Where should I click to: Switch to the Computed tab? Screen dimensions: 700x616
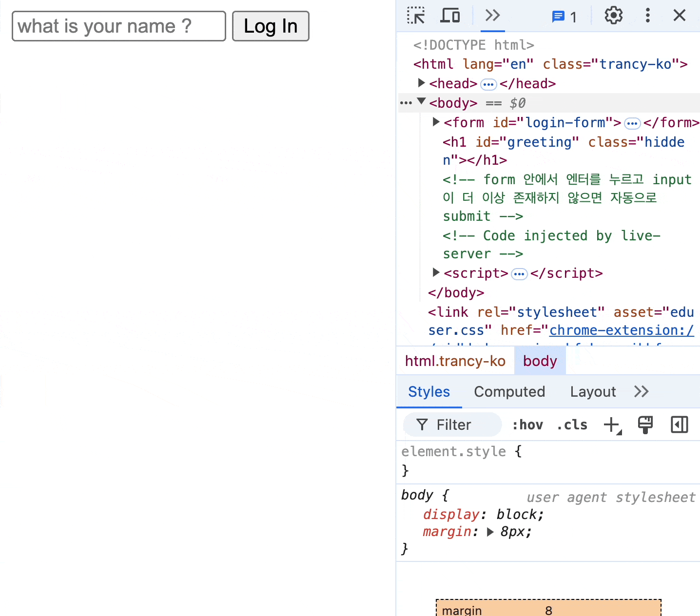coord(509,392)
